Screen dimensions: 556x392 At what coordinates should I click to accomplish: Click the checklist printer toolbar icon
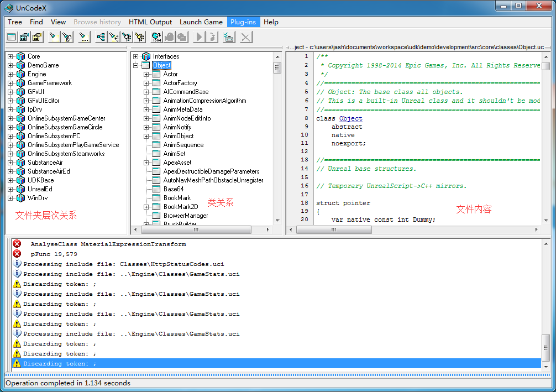tap(229, 37)
